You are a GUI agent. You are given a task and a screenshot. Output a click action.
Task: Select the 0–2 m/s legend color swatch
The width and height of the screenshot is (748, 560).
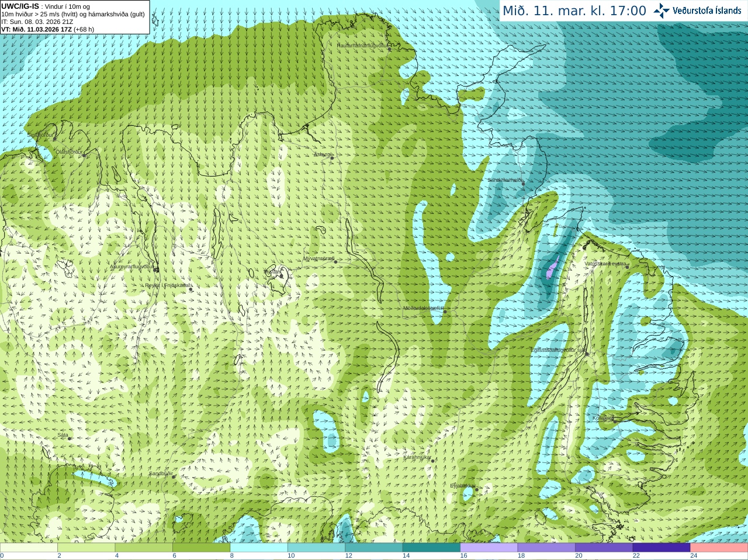click(x=29, y=548)
